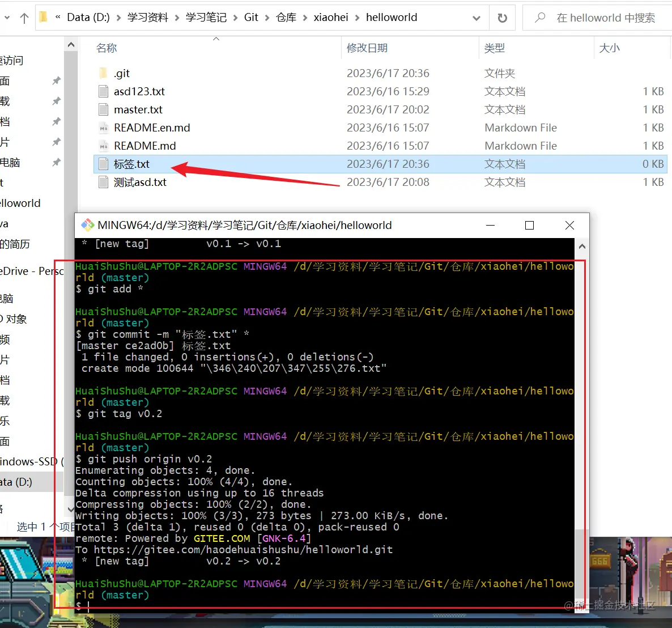Expand hidden path breadcrumb chevrons
Screen dimensions: 672x628
tap(58, 17)
